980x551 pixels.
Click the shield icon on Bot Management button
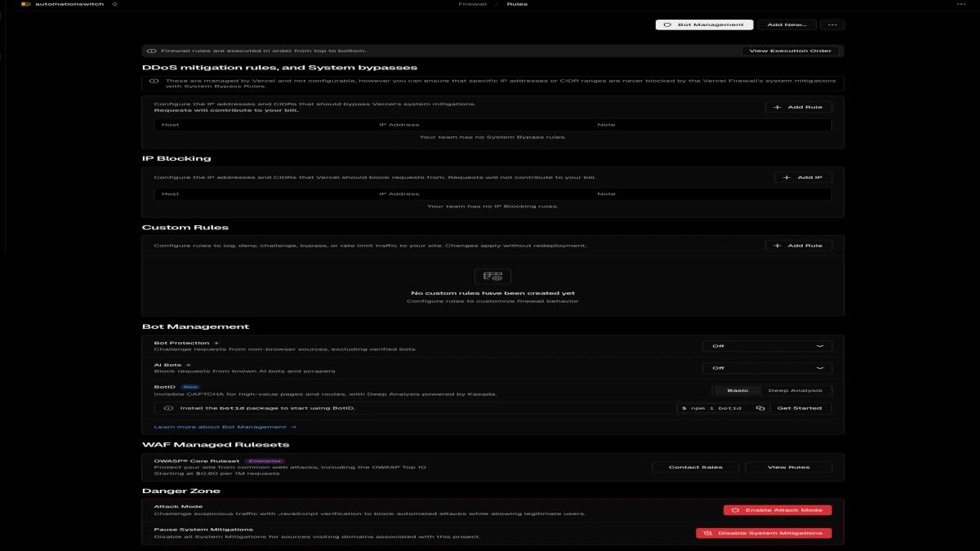coord(666,24)
